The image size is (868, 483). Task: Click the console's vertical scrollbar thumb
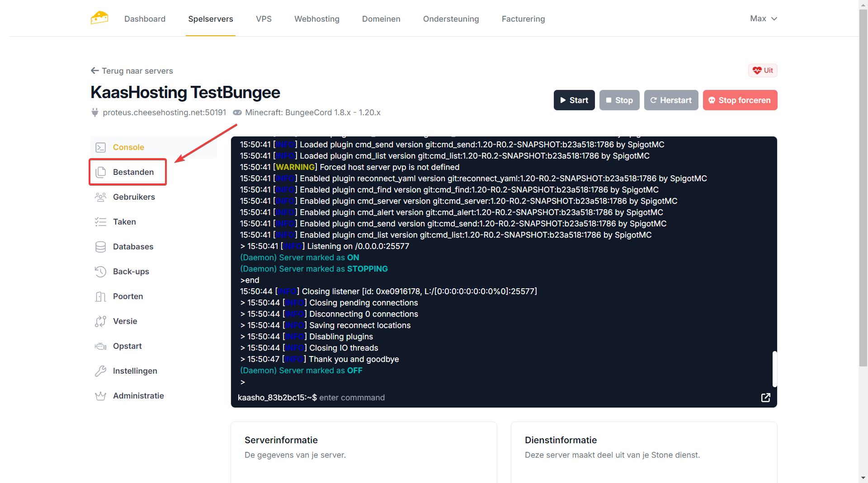(774, 369)
